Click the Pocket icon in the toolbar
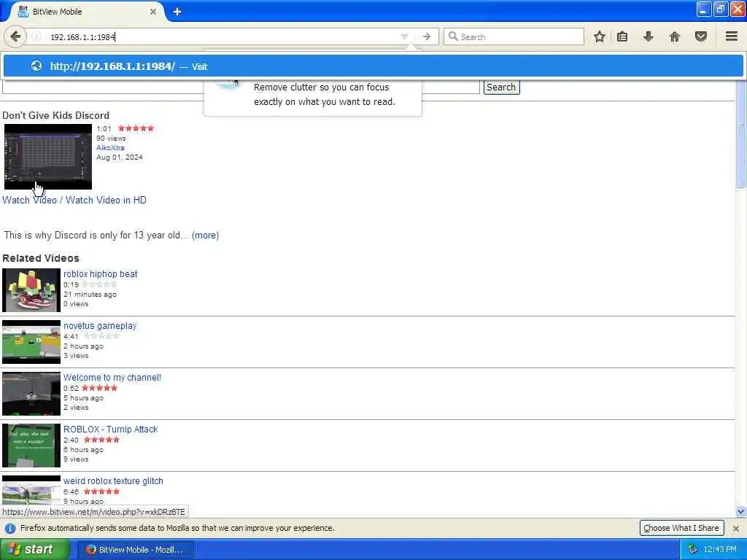This screenshot has height=560, width=747. (700, 36)
